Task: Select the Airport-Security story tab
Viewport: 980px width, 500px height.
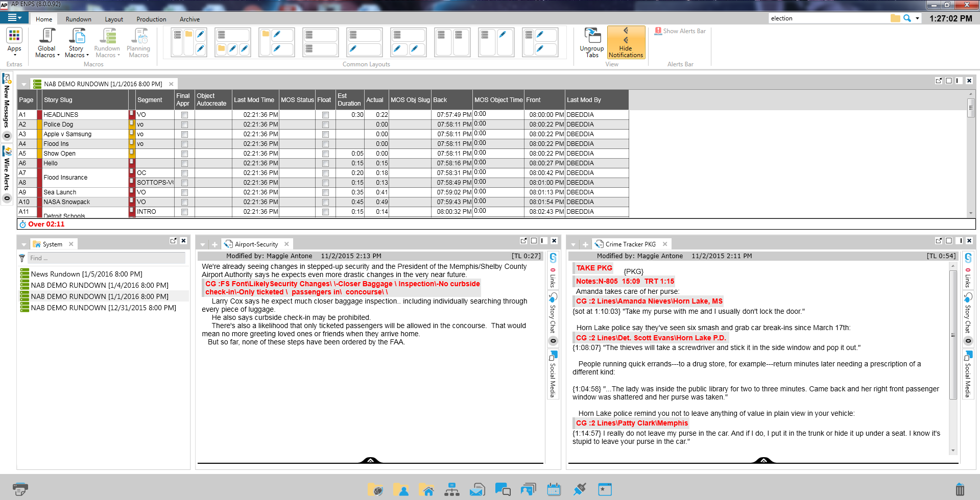Action: (x=256, y=244)
